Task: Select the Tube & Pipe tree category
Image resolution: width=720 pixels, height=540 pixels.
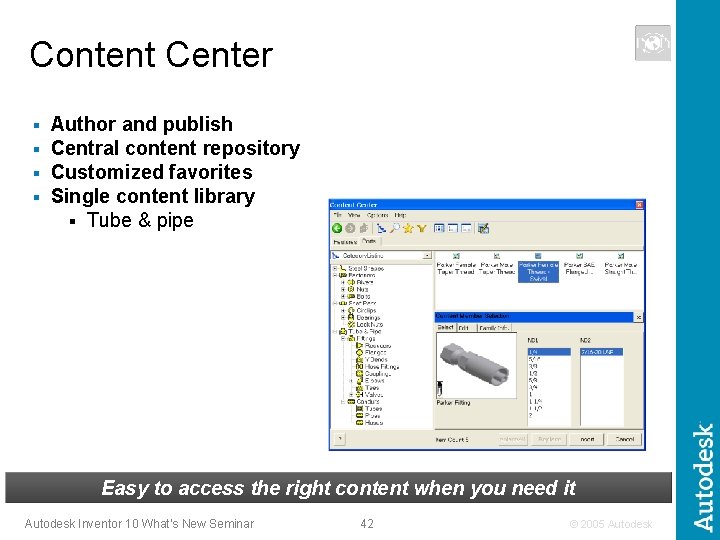Action: pos(365,332)
